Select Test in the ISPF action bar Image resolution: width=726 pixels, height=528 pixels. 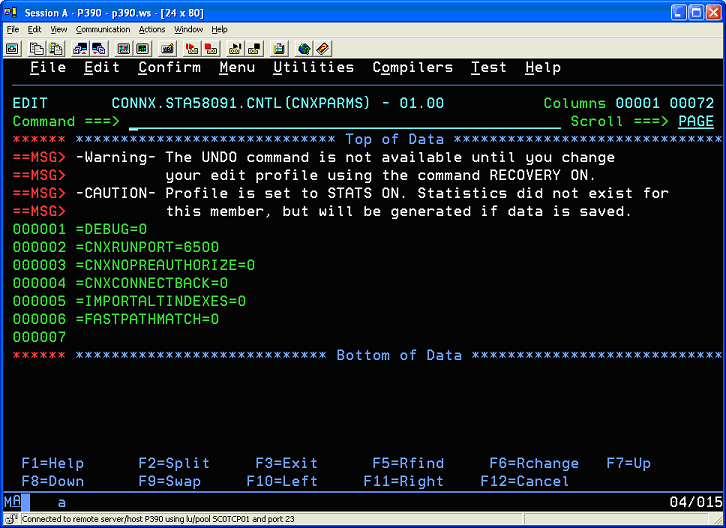488,68
